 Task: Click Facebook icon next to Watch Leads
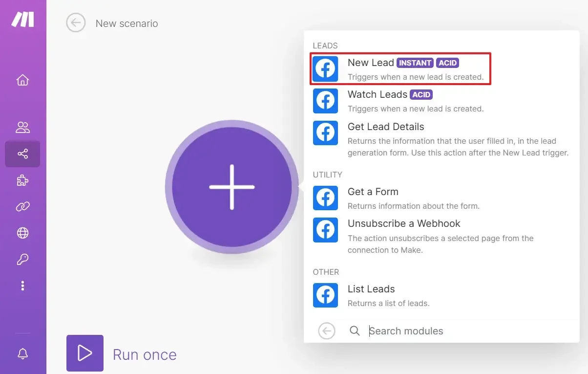tap(325, 101)
